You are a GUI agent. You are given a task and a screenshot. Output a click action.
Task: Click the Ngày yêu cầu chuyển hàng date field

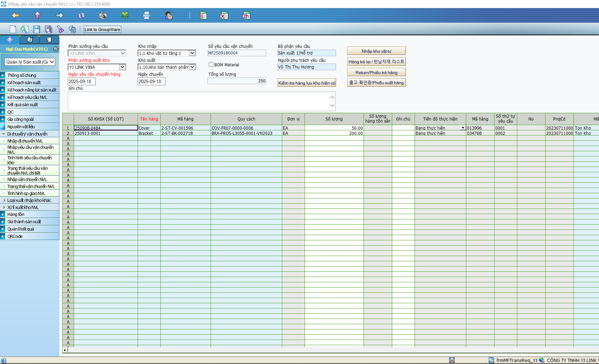81,81
